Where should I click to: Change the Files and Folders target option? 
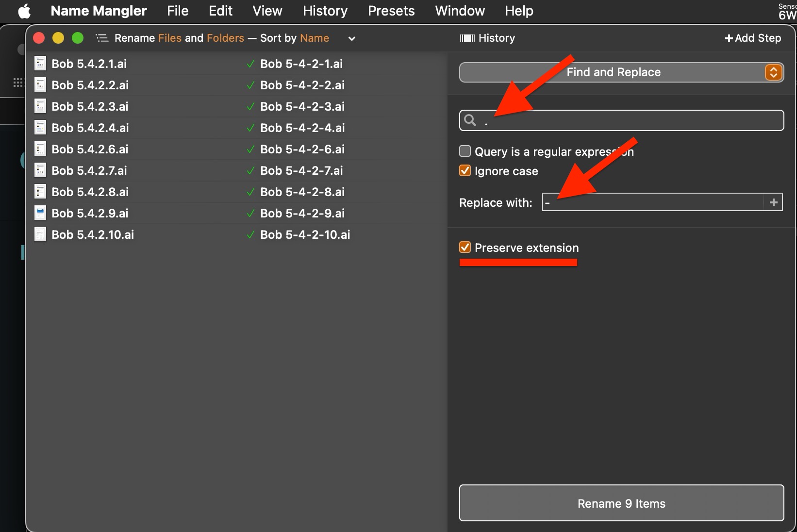click(x=201, y=38)
